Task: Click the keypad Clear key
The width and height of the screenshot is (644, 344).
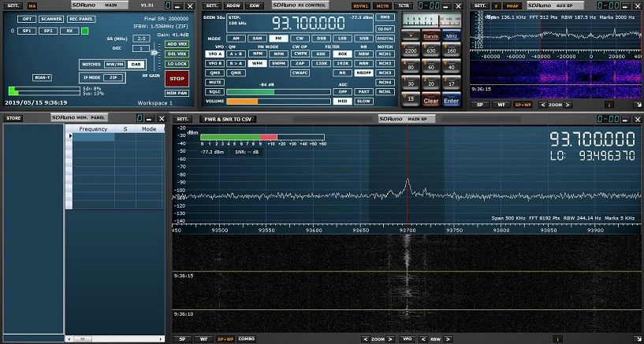Action: [x=431, y=100]
